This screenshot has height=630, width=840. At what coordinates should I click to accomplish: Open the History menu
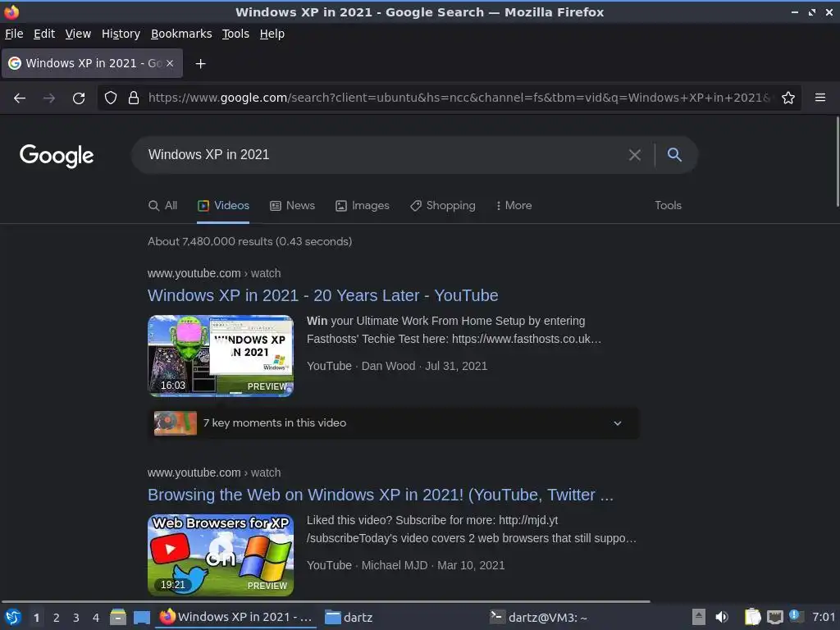(x=121, y=34)
